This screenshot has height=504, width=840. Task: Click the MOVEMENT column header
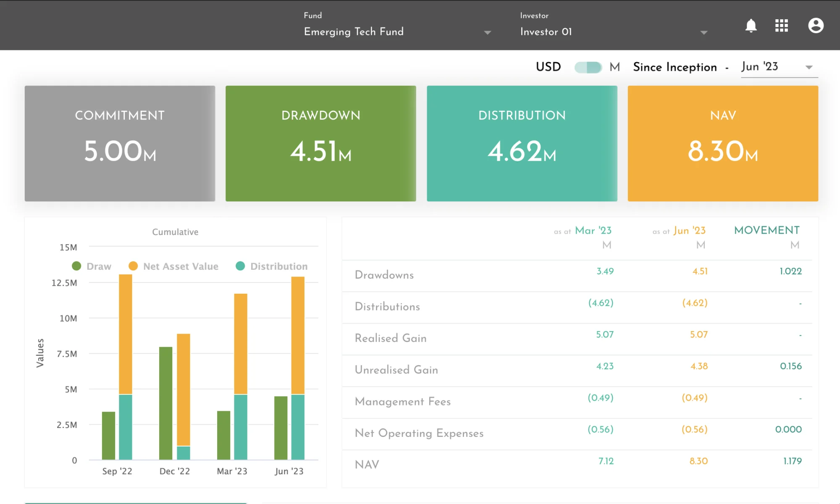pyautogui.click(x=767, y=230)
